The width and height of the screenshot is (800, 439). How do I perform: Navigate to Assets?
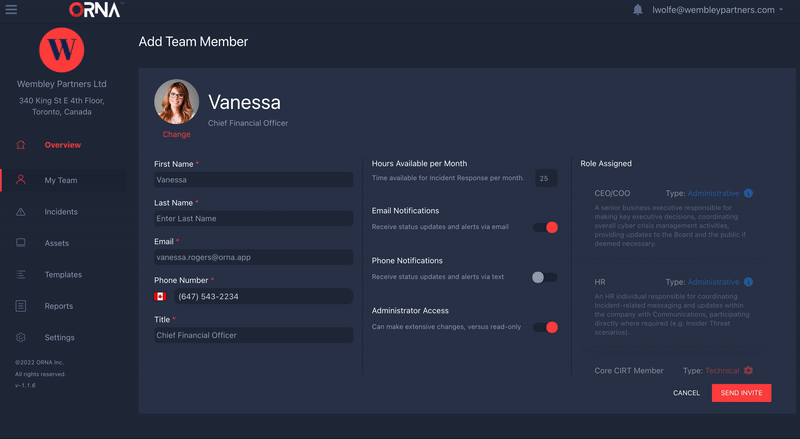click(57, 243)
